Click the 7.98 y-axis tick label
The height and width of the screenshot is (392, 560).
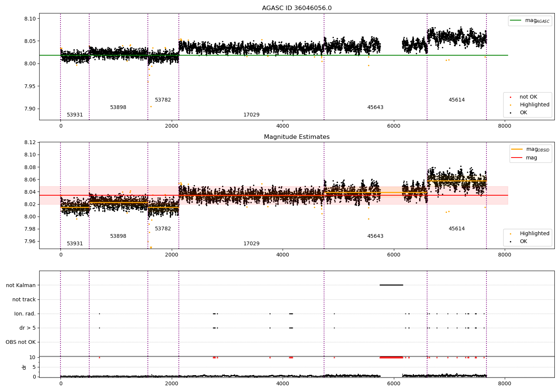pyautogui.click(x=30, y=229)
